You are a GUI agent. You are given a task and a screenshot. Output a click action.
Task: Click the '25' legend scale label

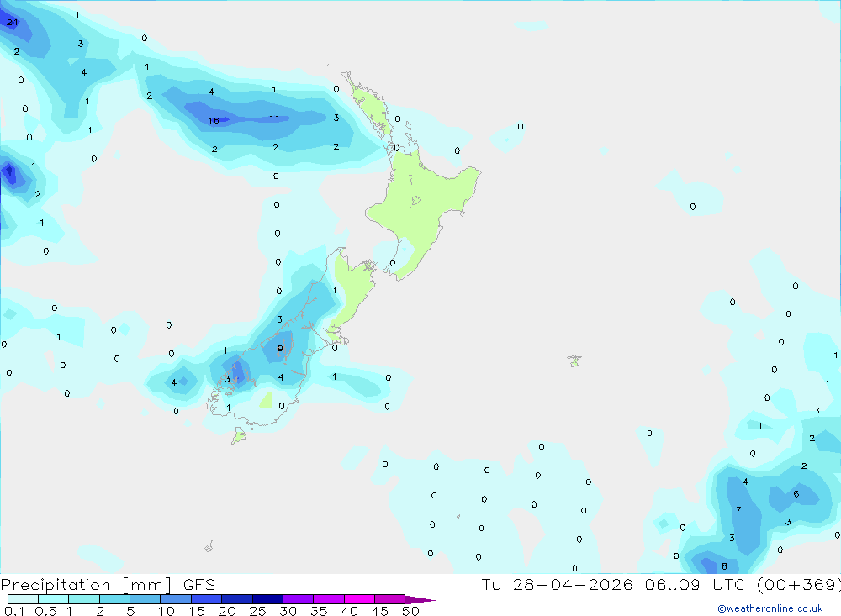pyautogui.click(x=257, y=611)
